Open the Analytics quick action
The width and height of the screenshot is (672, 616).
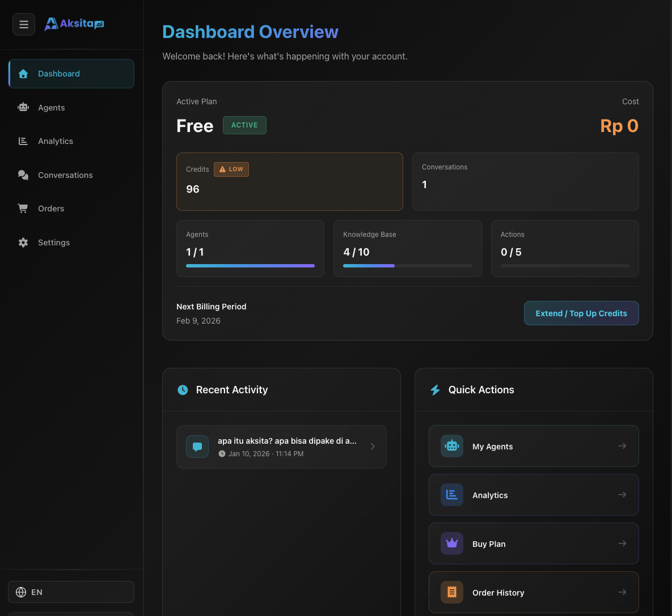(x=533, y=495)
